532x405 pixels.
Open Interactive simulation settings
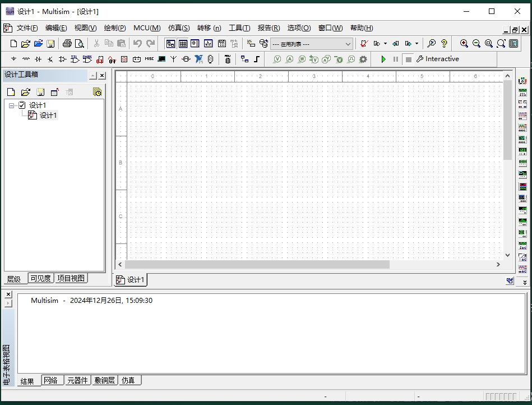click(438, 59)
